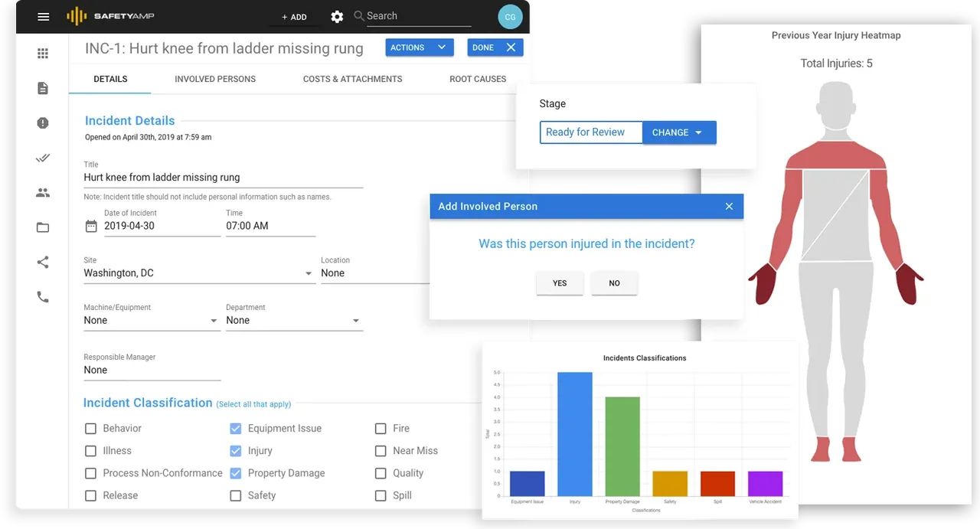
Task: Answer Yes in the injured person dialog
Action: point(560,283)
